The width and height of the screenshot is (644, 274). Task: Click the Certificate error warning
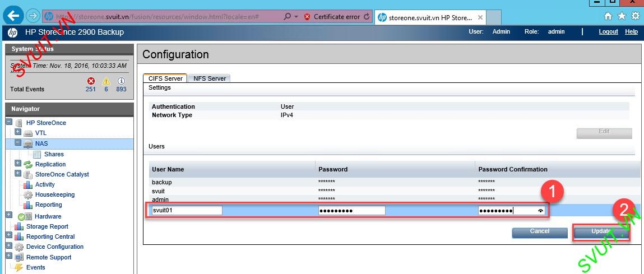[332, 17]
